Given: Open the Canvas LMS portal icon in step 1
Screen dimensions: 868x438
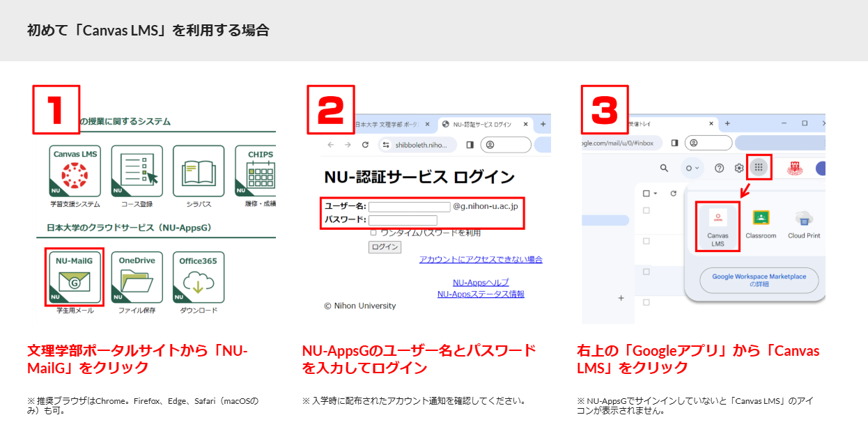Looking at the screenshot, I should point(75,171).
